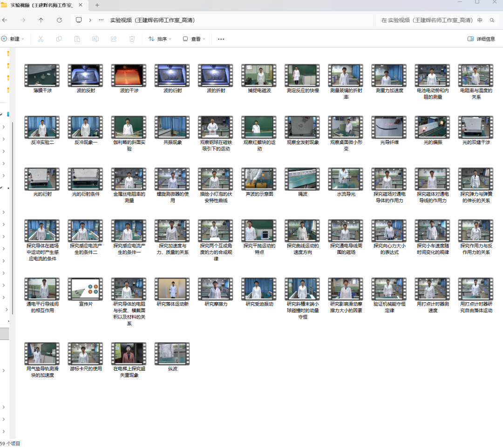The height and width of the screenshot is (448, 503).
Task: Click the Refresh icon in navigation bar
Action: click(x=59, y=20)
